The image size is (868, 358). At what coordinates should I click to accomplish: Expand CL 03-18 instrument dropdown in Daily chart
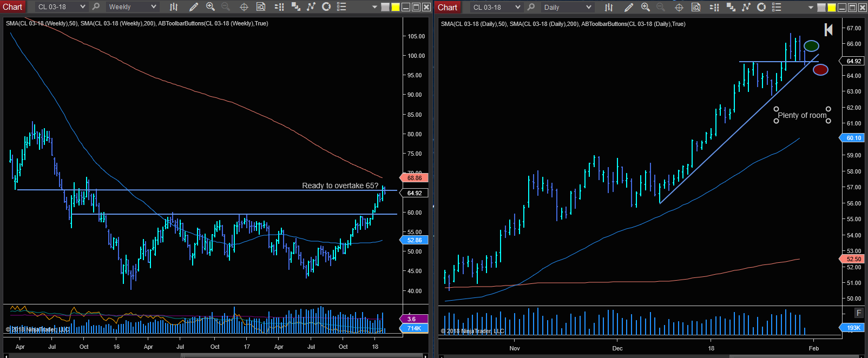point(518,7)
